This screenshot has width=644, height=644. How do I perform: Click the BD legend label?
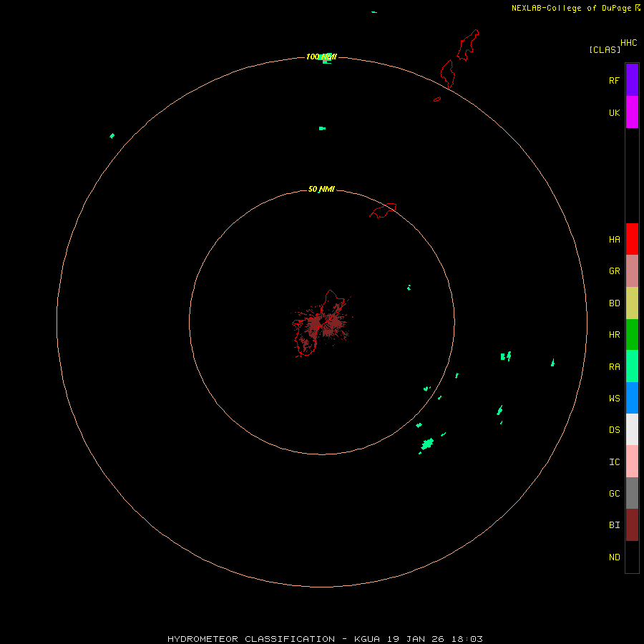coord(614,303)
